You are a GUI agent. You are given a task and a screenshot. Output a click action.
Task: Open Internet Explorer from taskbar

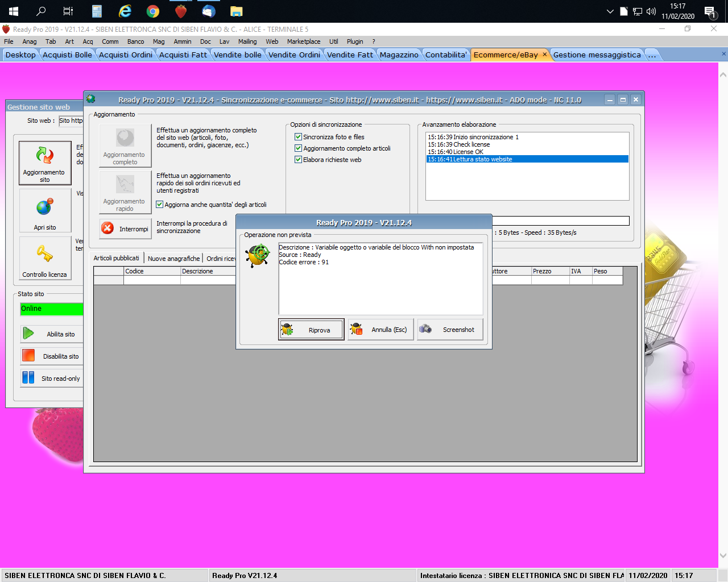[125, 11]
